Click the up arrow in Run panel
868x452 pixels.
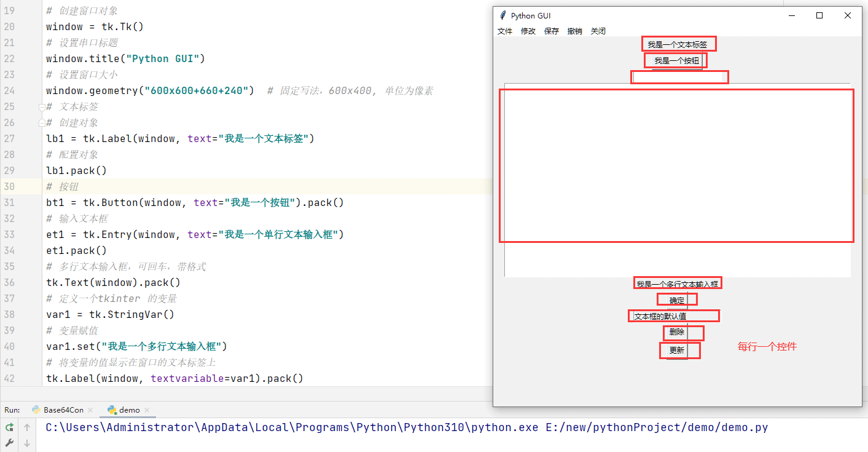27,427
